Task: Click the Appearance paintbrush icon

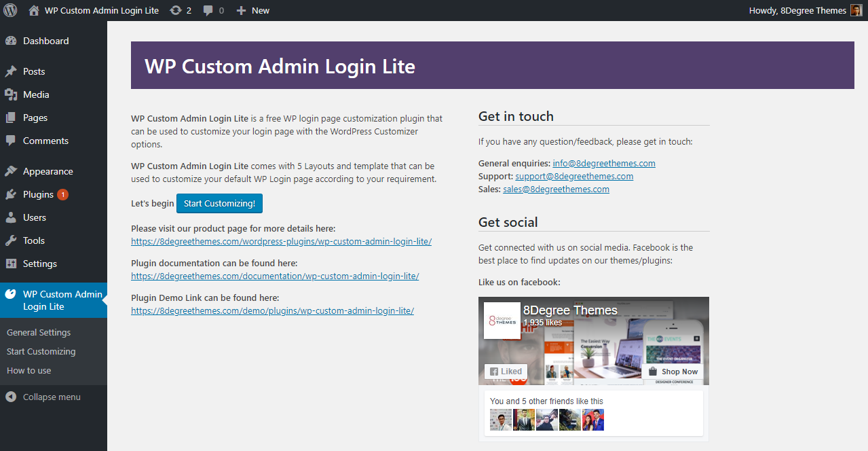Action: tap(11, 171)
